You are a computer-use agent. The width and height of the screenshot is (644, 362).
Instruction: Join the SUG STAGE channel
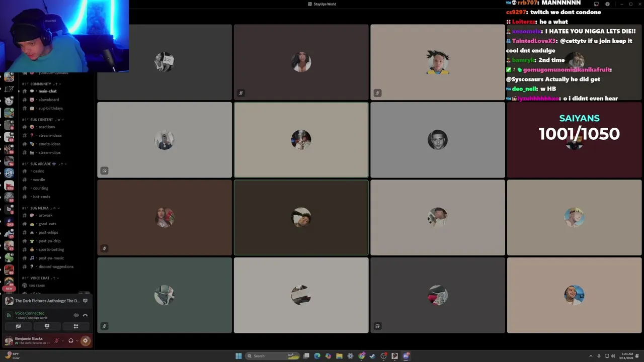[x=37, y=286]
